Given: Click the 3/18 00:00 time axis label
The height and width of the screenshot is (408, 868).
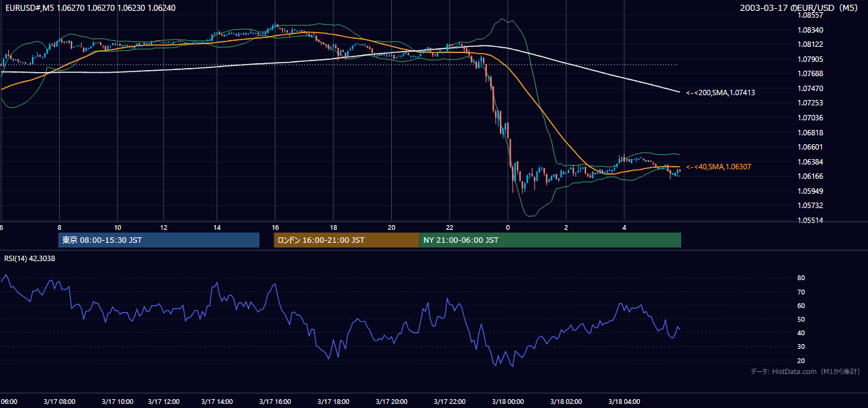Looking at the screenshot, I should point(508,402).
